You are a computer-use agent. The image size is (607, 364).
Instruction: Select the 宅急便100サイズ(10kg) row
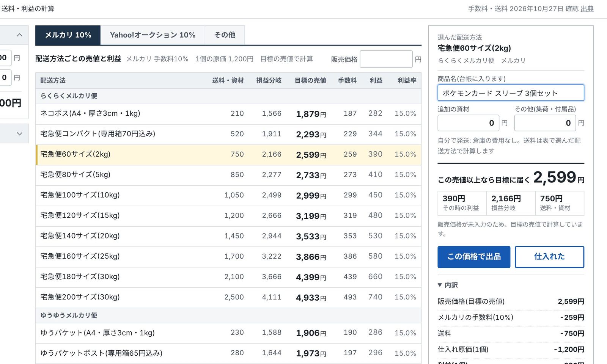228,195
